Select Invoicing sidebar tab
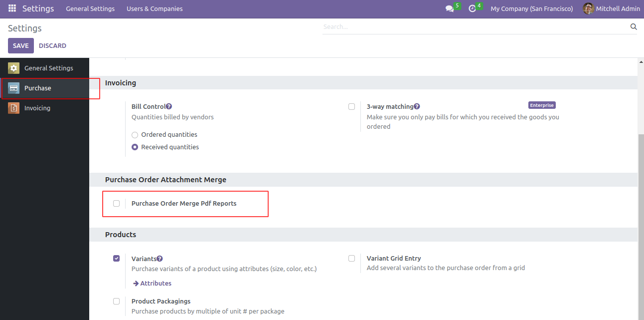The width and height of the screenshot is (644, 320). pyautogui.click(x=44, y=108)
